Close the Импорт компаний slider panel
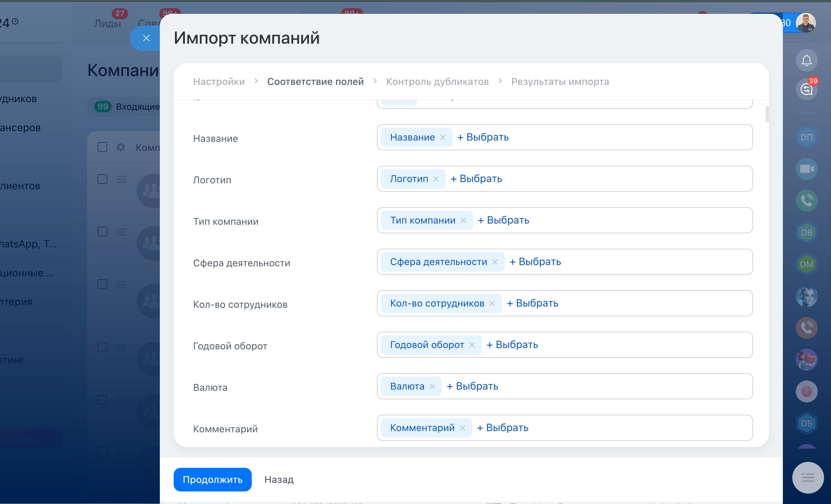The width and height of the screenshot is (831, 504). pyautogui.click(x=146, y=38)
